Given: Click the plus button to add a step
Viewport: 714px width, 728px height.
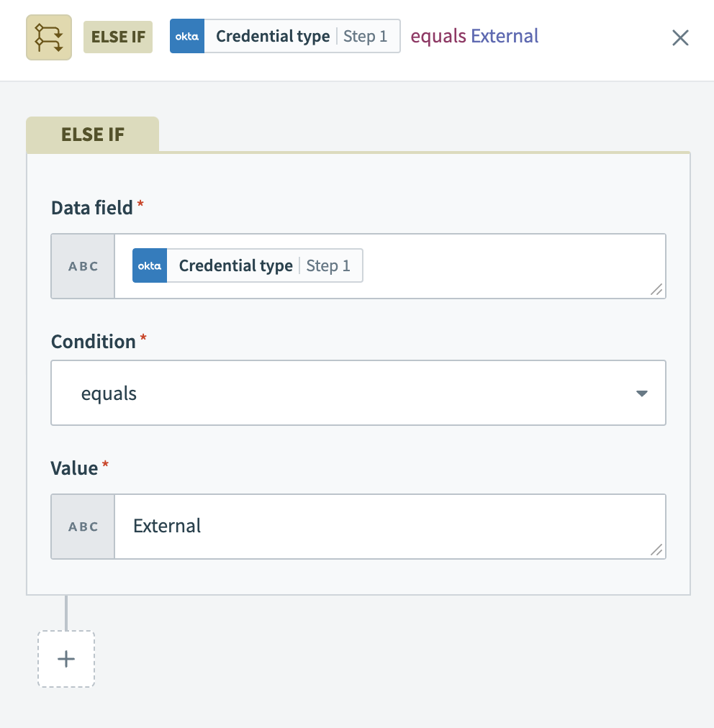Looking at the screenshot, I should click(65, 659).
